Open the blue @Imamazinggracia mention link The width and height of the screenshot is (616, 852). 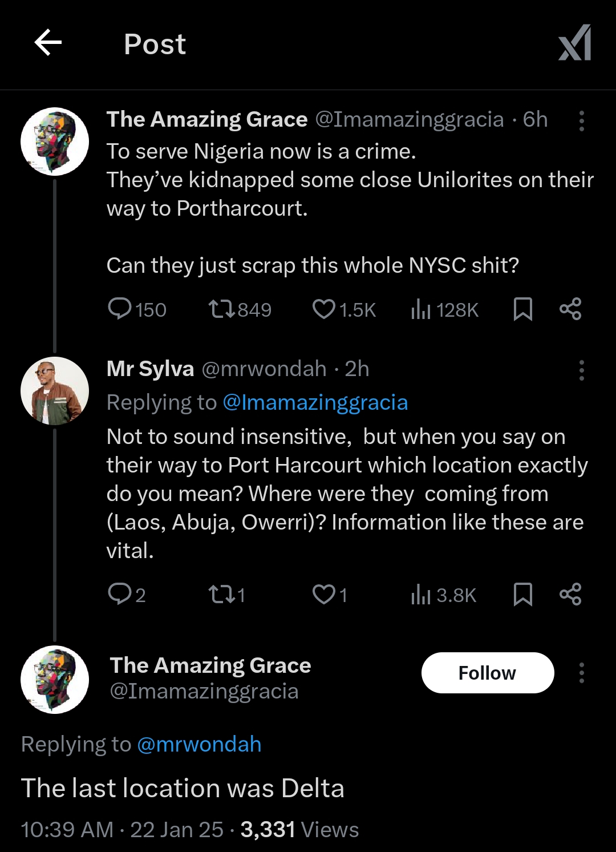(x=315, y=402)
